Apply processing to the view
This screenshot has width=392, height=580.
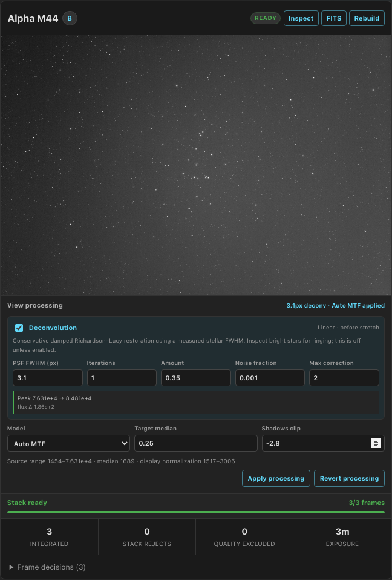click(x=276, y=478)
